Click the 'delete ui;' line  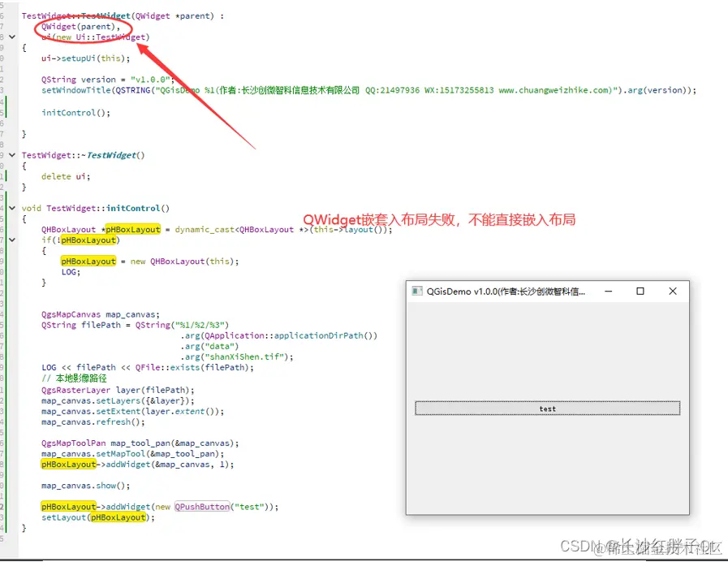66,176
